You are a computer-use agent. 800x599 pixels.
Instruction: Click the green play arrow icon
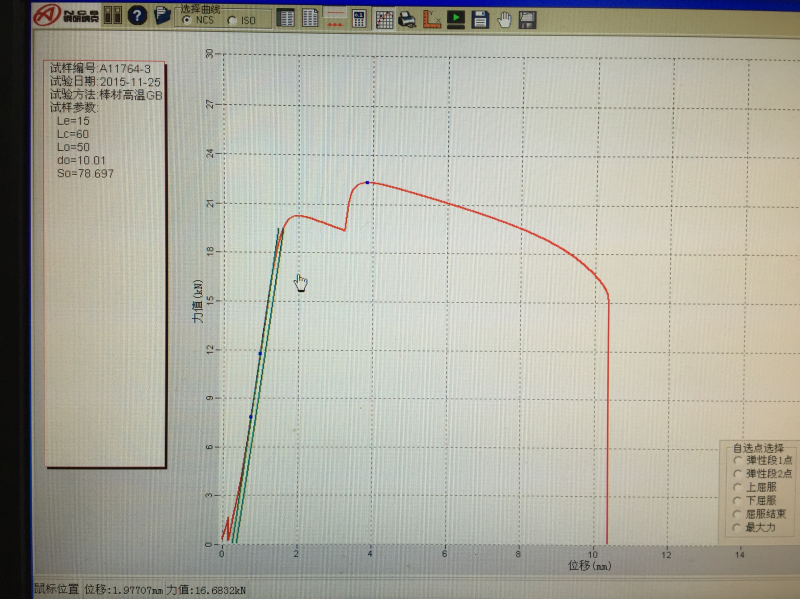pyautogui.click(x=456, y=19)
